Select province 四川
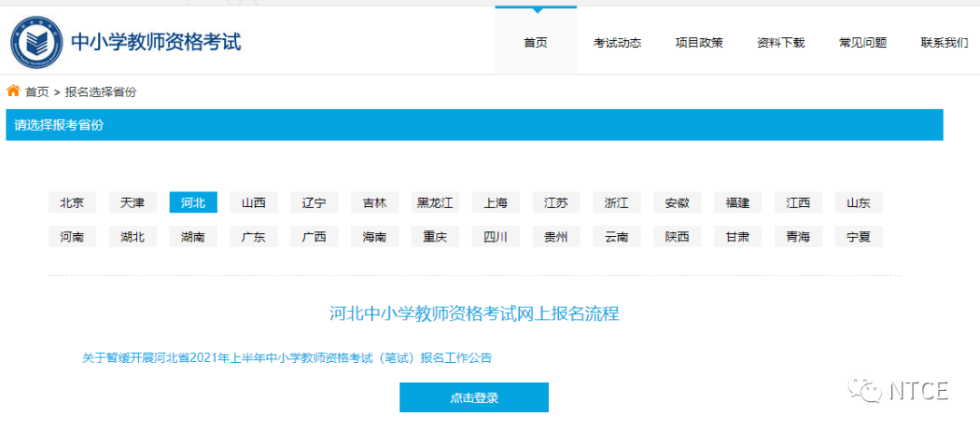 pyautogui.click(x=496, y=236)
